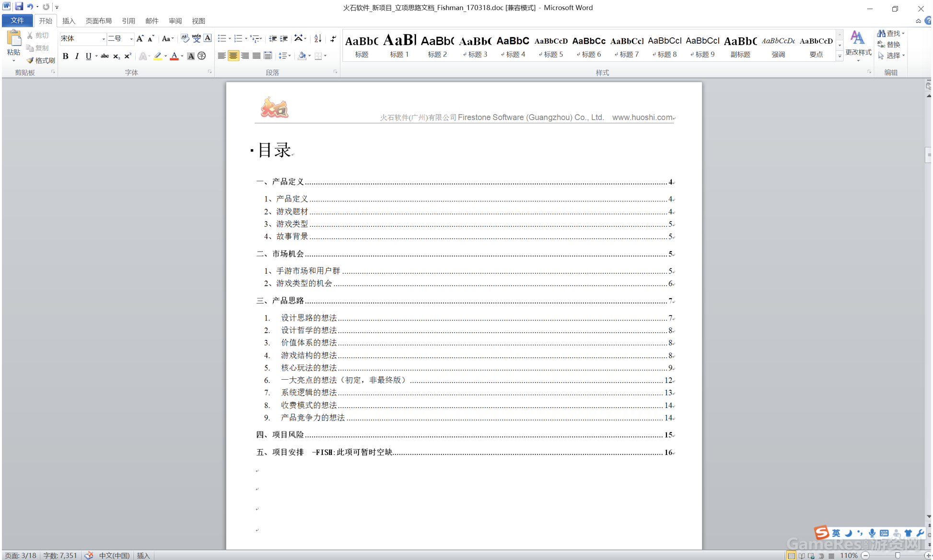
Task: Show or hide paragraph marks
Action: [x=333, y=38]
